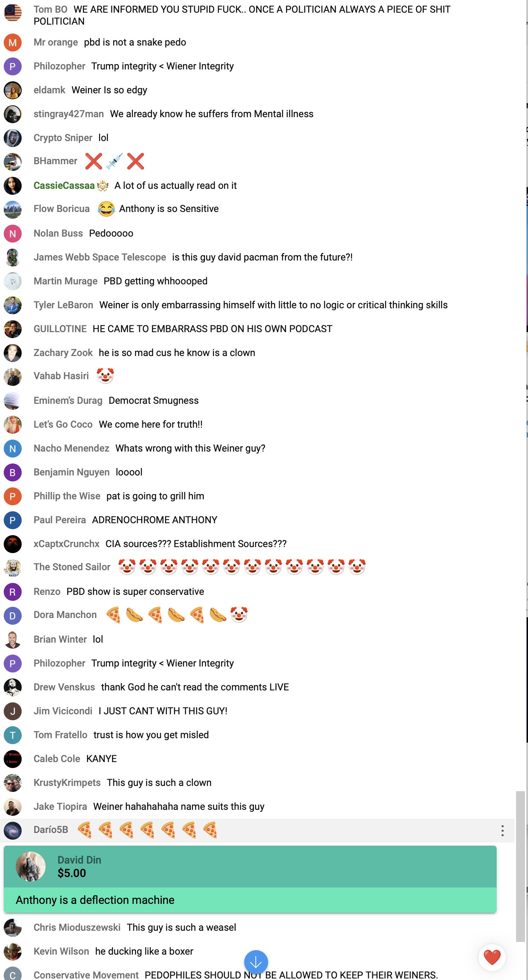
Task: Open Tom BO's flag avatar
Action: coord(13,13)
